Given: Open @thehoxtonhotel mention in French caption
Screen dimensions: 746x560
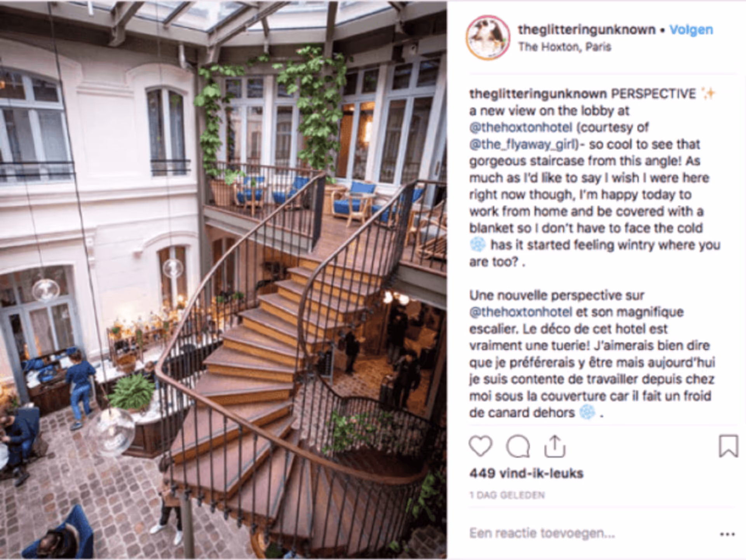Looking at the screenshot, I should pyautogui.click(x=521, y=312).
